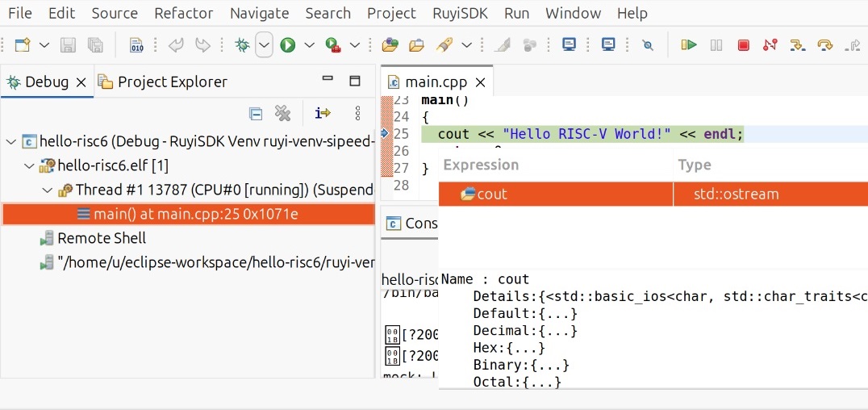Image resolution: width=868 pixels, height=410 pixels.
Task: Click the first monitor terminal icon
Action: point(569,45)
